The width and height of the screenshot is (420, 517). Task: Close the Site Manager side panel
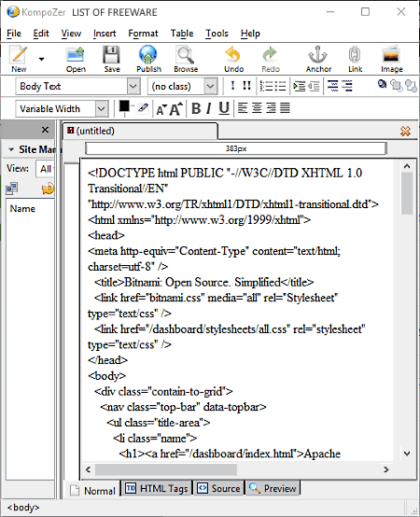click(x=45, y=130)
